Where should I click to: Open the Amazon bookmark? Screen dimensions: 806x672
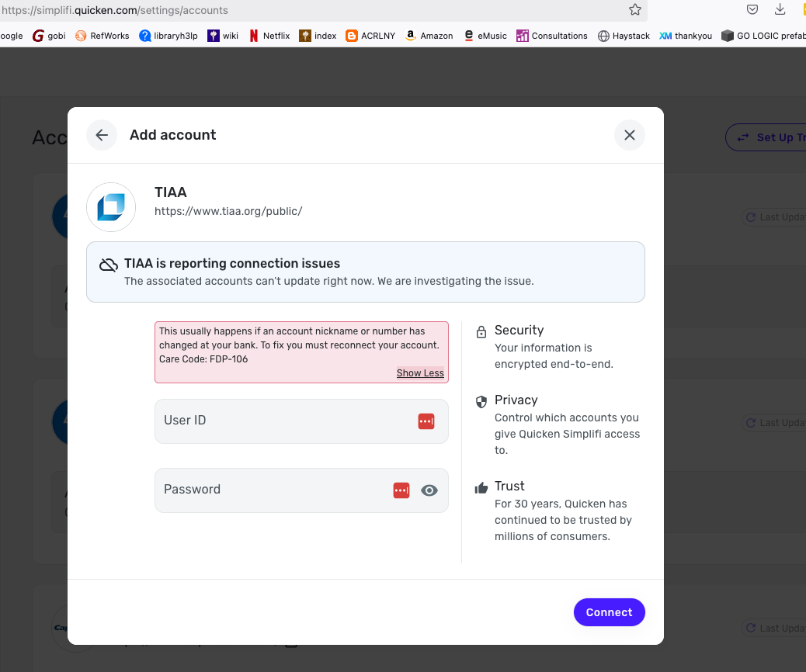click(x=429, y=35)
